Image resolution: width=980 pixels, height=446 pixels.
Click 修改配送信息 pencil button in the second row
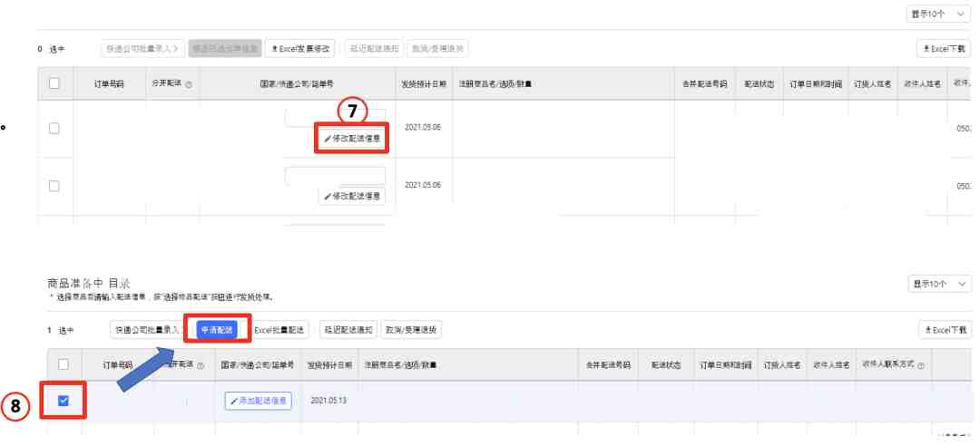point(352,196)
